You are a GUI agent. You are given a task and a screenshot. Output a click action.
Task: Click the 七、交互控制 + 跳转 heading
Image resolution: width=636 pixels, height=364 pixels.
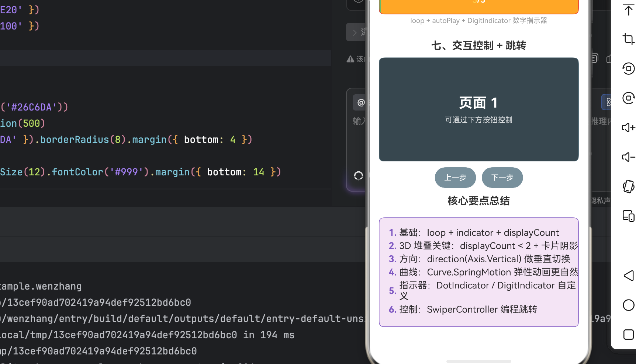pyautogui.click(x=479, y=45)
